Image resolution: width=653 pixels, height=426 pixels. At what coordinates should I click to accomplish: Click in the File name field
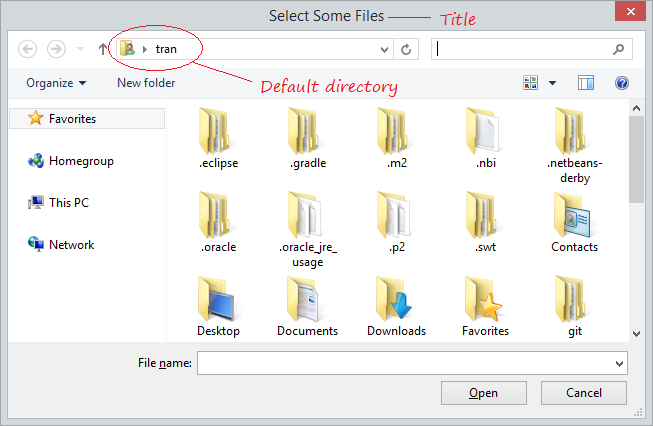[x=405, y=363]
